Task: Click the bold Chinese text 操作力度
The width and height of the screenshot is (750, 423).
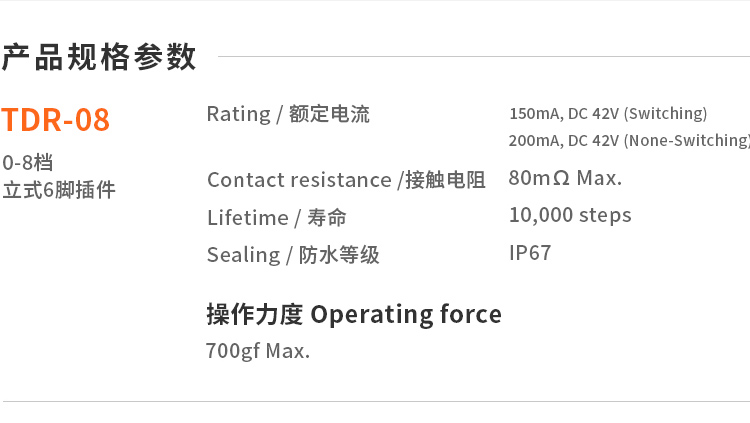Action: (254, 314)
